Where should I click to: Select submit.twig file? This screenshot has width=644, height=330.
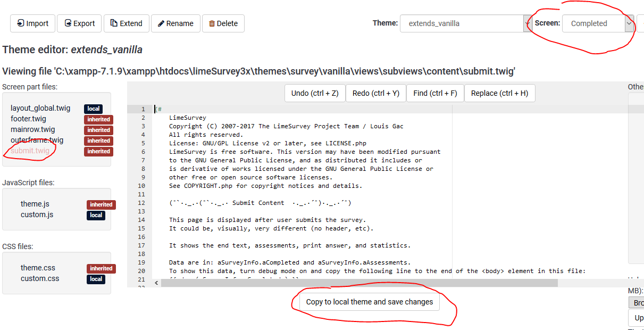[x=30, y=151]
